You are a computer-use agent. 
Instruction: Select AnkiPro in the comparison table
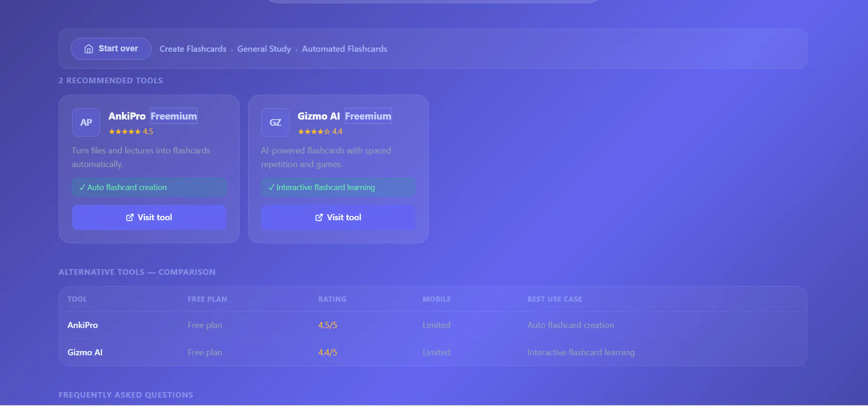click(x=83, y=325)
